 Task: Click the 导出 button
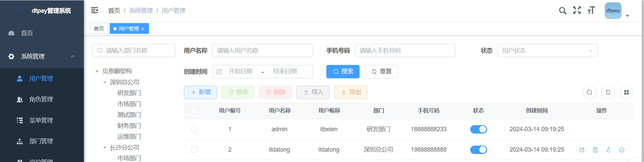351,92
